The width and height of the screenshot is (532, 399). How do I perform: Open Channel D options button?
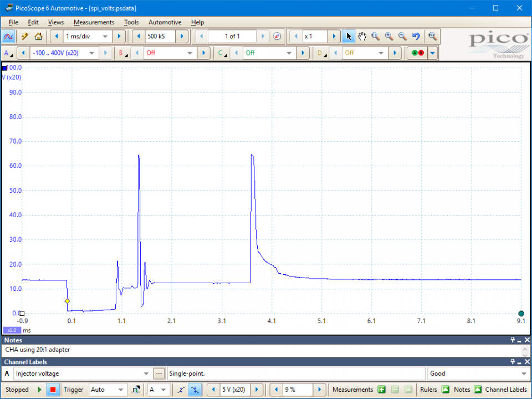coord(321,53)
